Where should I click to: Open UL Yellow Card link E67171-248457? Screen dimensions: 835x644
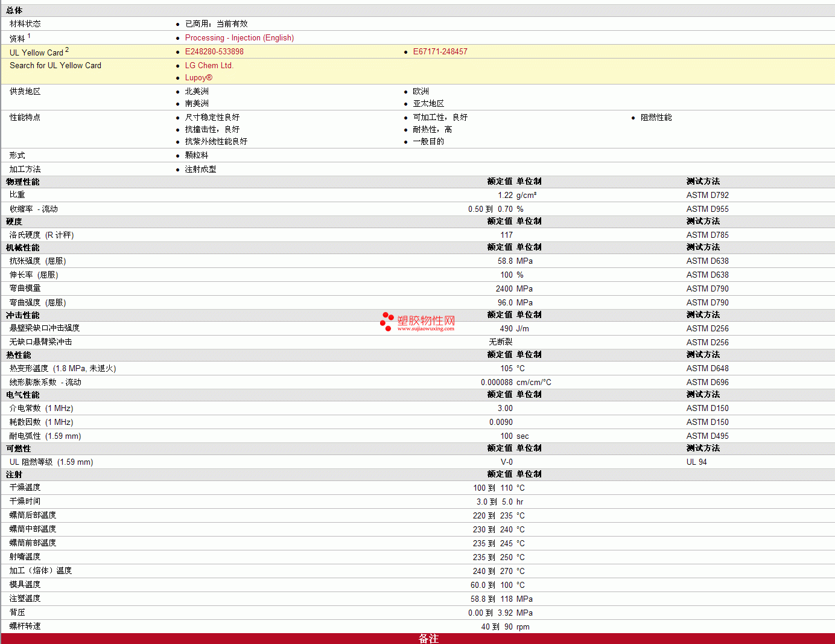(440, 52)
